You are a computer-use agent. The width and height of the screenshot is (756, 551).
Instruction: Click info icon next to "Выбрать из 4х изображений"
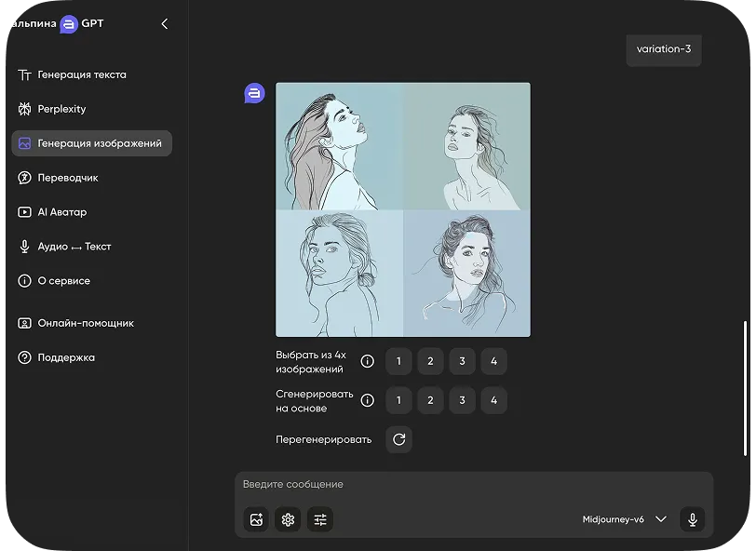coord(367,362)
